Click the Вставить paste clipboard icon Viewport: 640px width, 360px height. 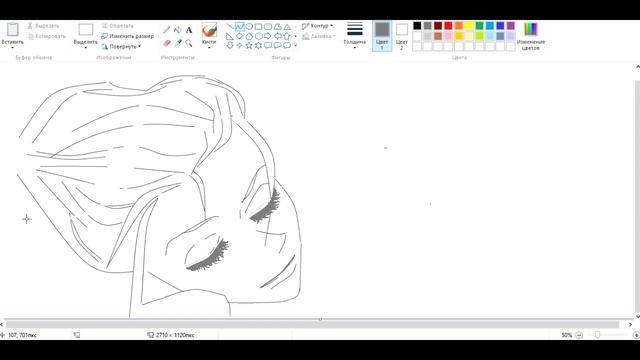point(13,29)
